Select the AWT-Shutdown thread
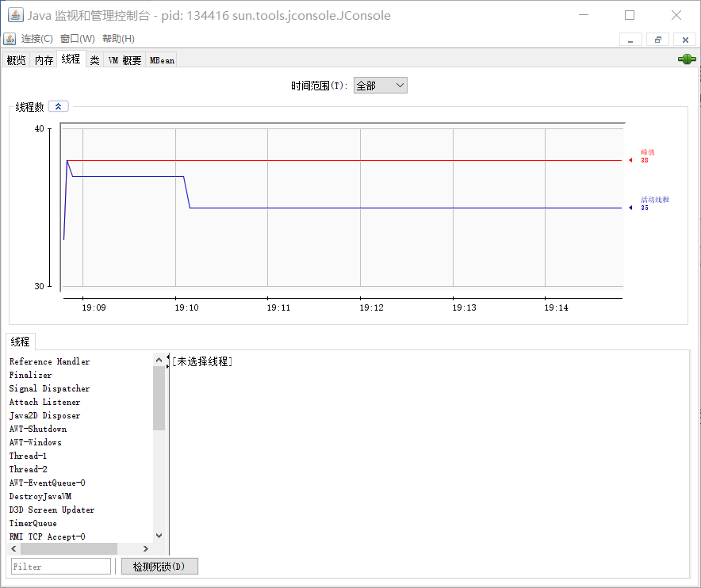This screenshot has height=588, width=701. coord(38,429)
